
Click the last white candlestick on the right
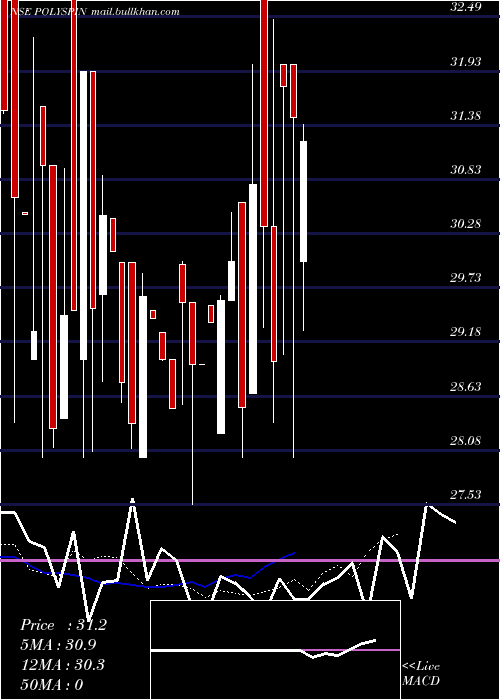click(x=304, y=201)
